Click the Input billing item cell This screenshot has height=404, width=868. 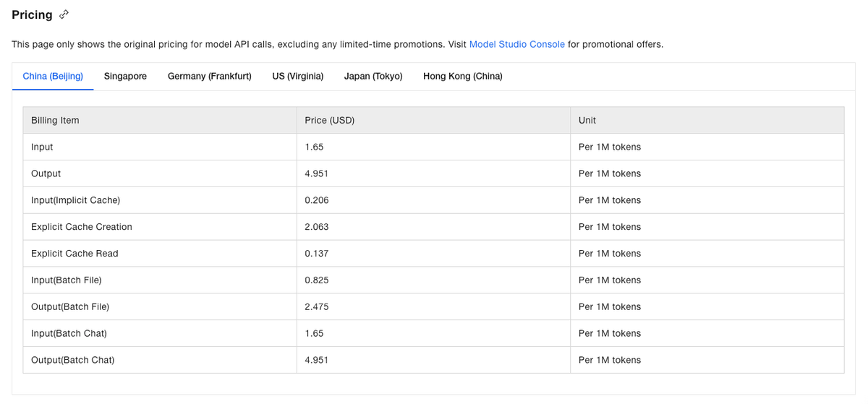[160, 147]
